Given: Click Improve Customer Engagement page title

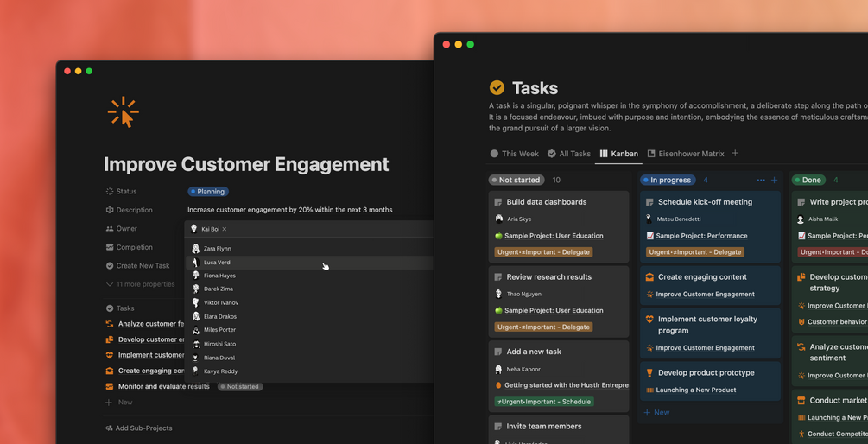Looking at the screenshot, I should point(246,164).
